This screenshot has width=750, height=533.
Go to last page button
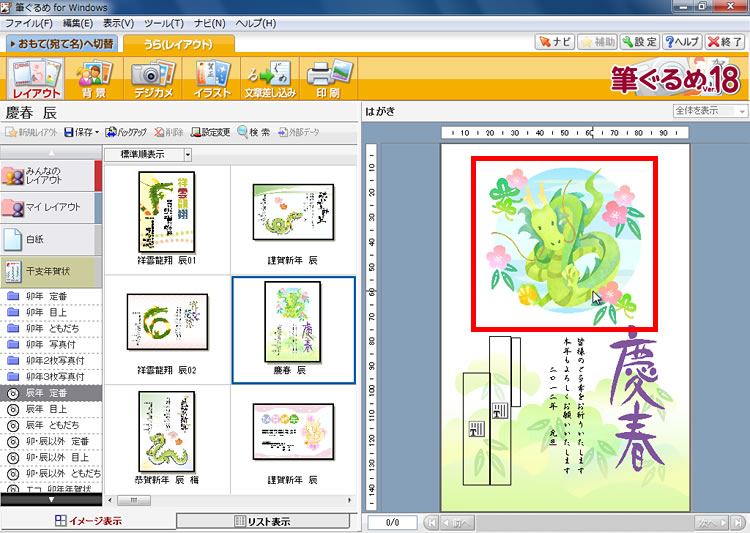pos(738,523)
